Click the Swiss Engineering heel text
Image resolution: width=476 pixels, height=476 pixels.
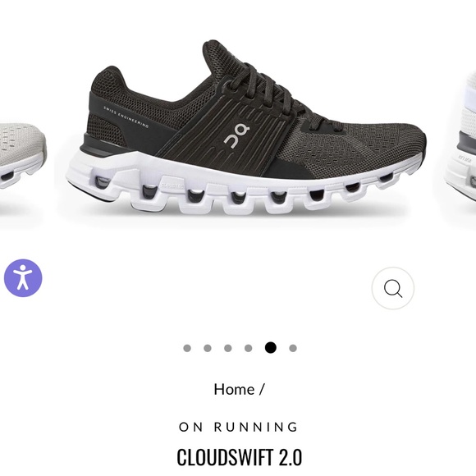(x=126, y=117)
